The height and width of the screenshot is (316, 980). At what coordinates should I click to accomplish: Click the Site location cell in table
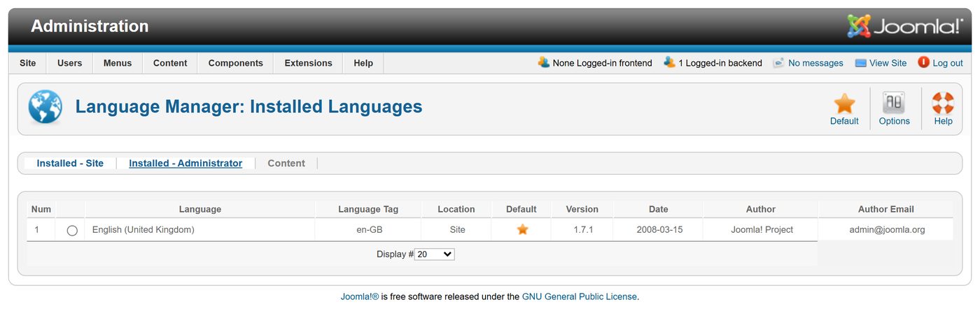457,229
